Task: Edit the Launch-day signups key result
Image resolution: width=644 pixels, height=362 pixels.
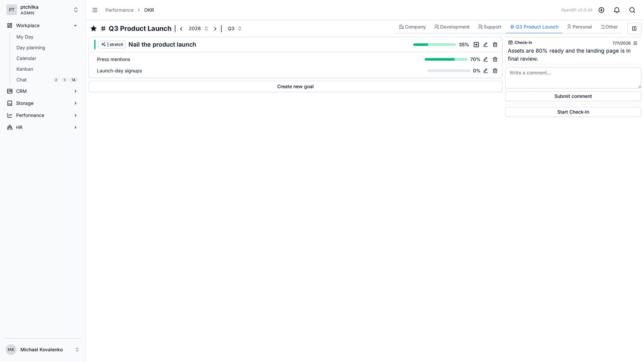Action: tap(485, 71)
